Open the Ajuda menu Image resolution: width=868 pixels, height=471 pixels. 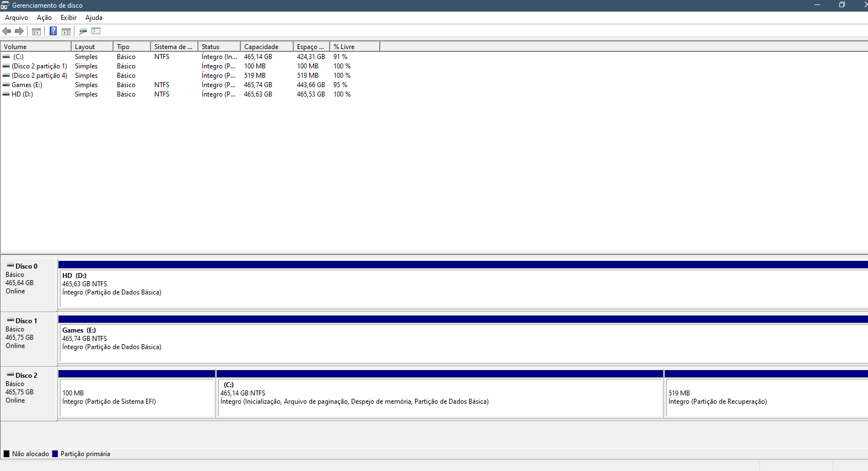94,18
